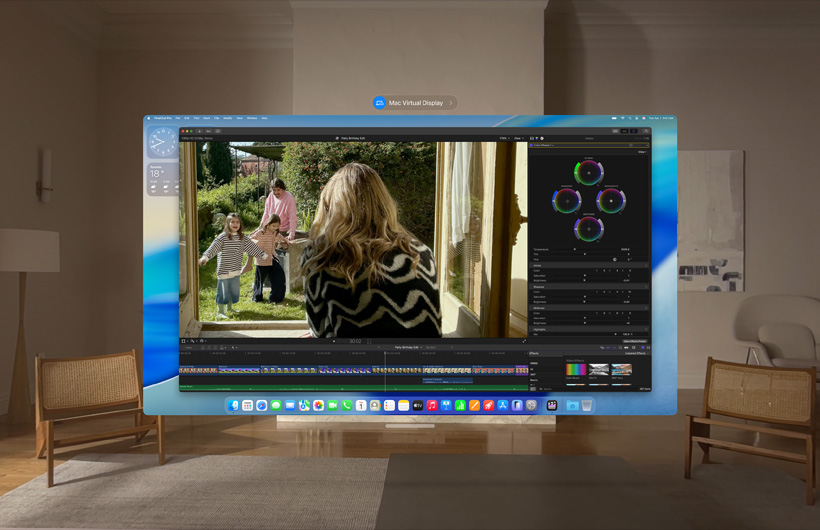Image resolution: width=820 pixels, height=530 pixels.
Task: Toggle the inspector panel visibility button
Action: pos(634,130)
